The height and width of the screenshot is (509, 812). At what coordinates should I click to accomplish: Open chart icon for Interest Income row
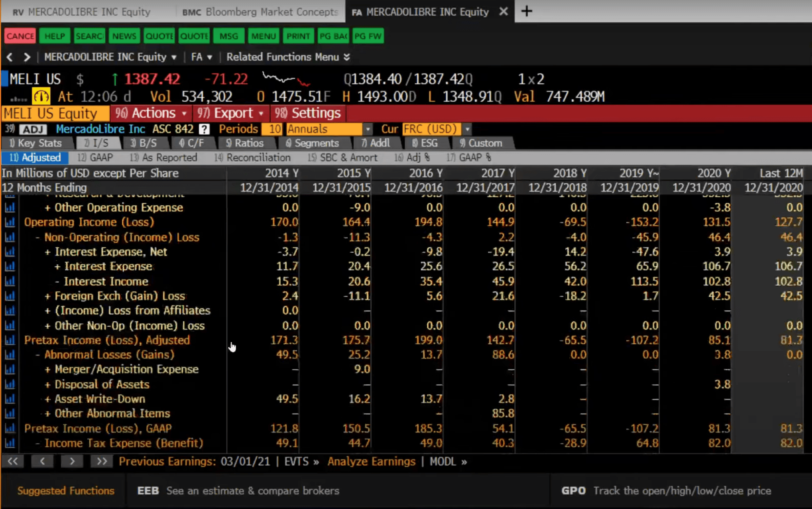tap(10, 281)
